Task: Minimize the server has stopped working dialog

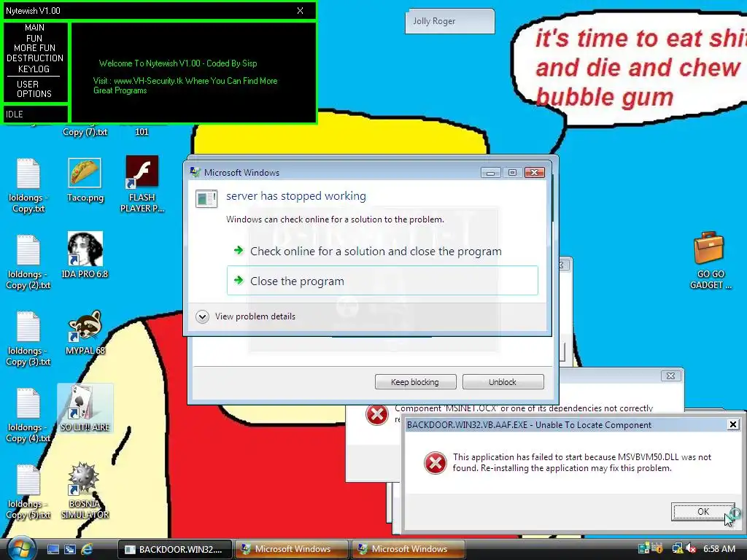Action: tap(490, 172)
